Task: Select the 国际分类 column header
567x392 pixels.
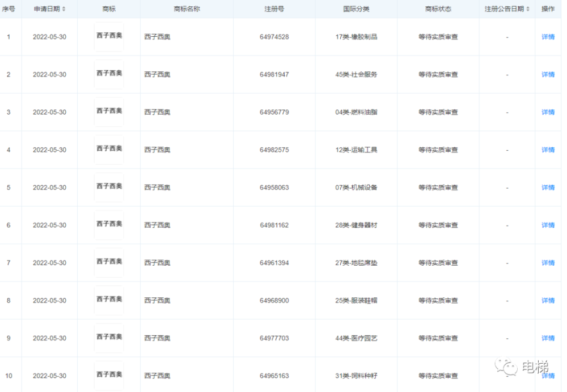Action: coord(356,9)
